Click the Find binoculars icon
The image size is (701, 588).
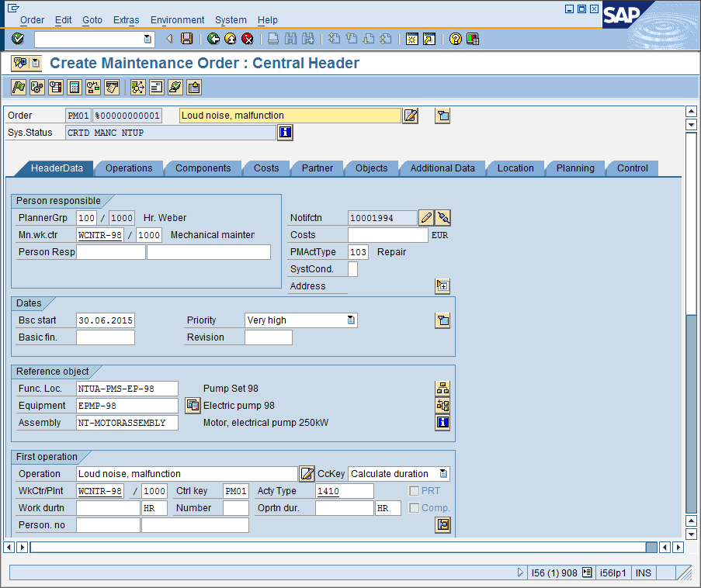(290, 39)
